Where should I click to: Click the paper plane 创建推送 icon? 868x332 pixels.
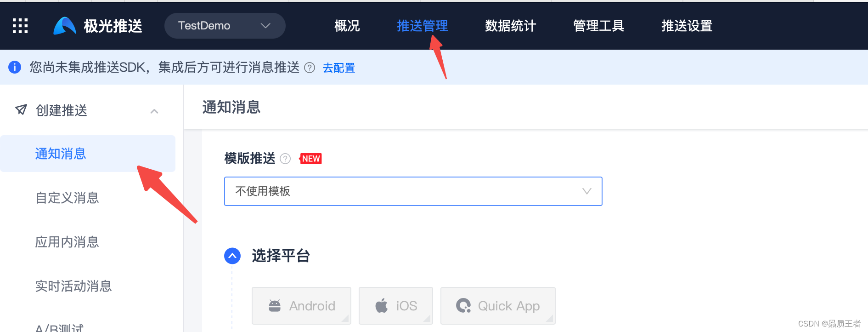coord(21,109)
